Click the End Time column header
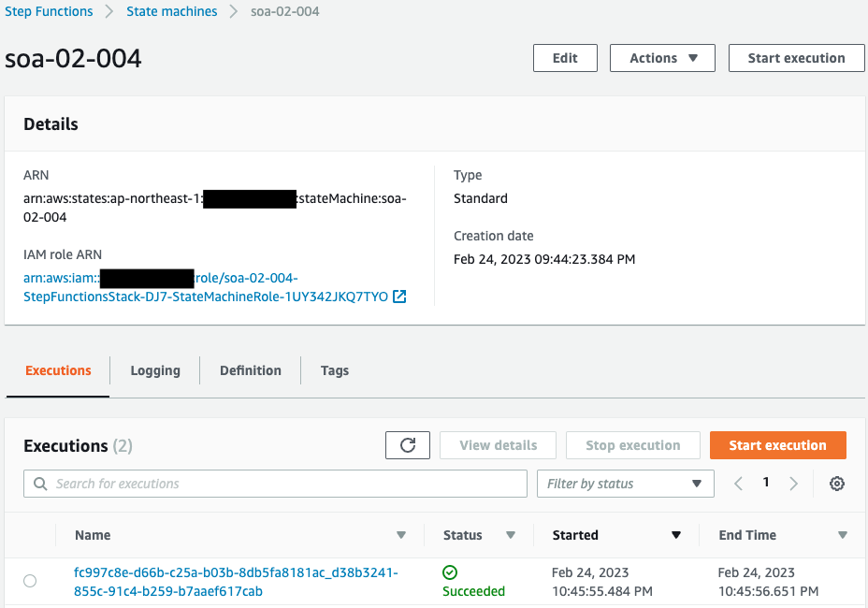The height and width of the screenshot is (608, 868). pos(747,535)
